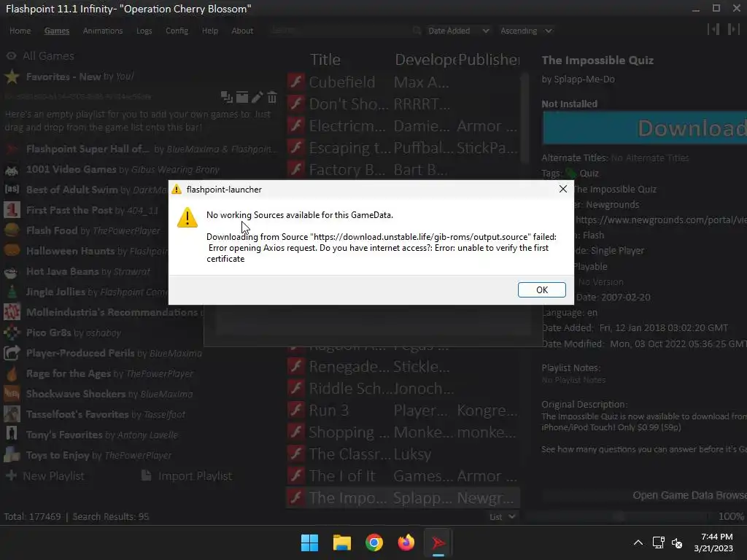
Task: Select The Classroom game row
Action: pyautogui.click(x=403, y=454)
